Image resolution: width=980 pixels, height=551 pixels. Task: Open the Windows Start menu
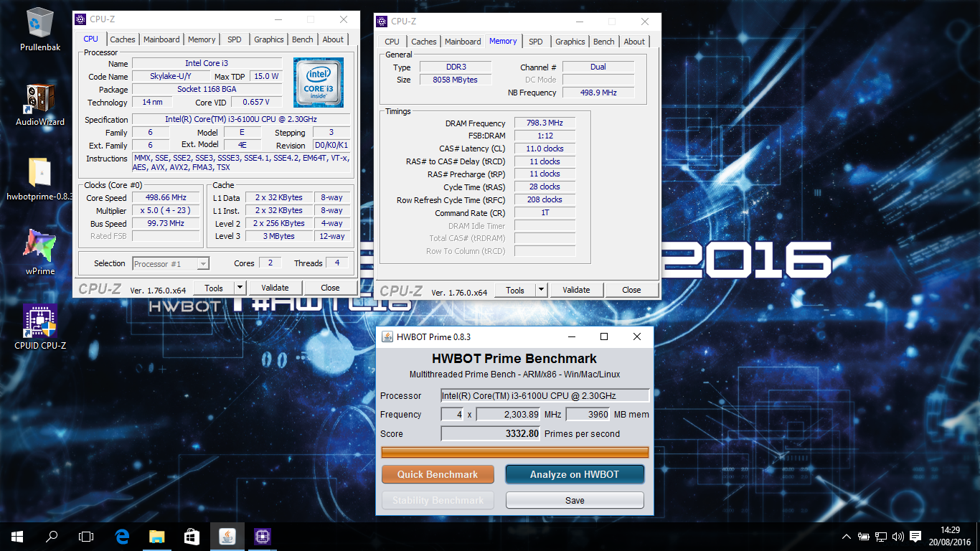tap(17, 536)
